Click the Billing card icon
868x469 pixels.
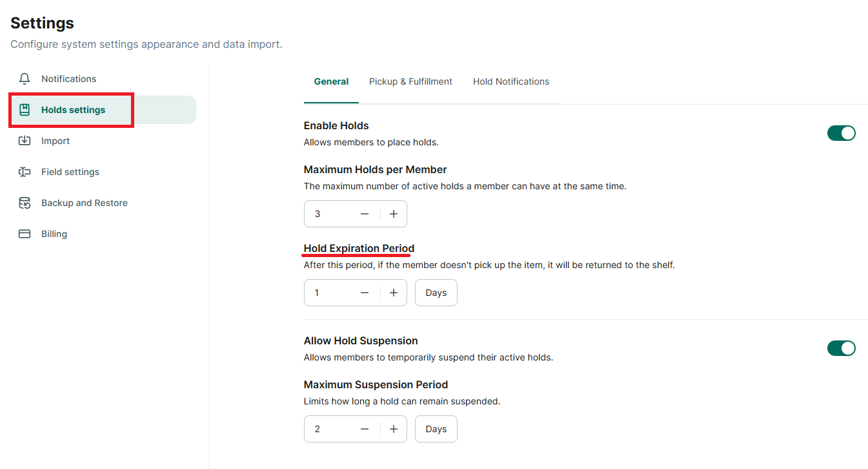(x=25, y=234)
